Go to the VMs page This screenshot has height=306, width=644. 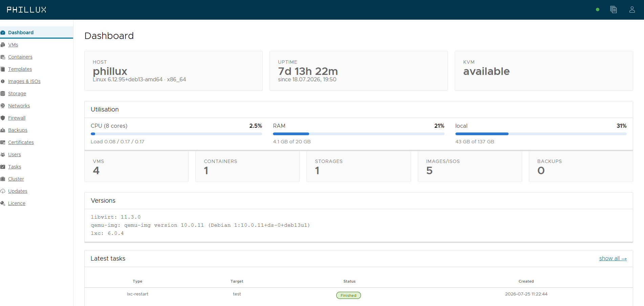(13, 45)
